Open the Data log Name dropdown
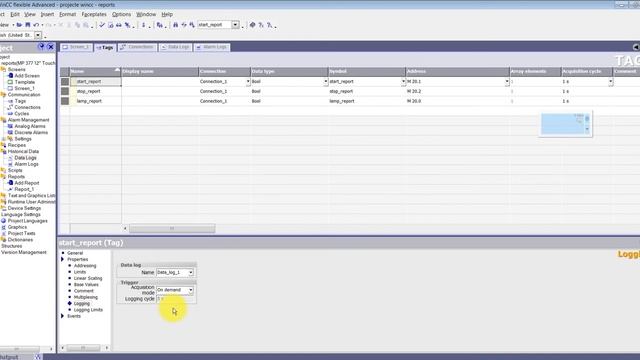 point(191,272)
